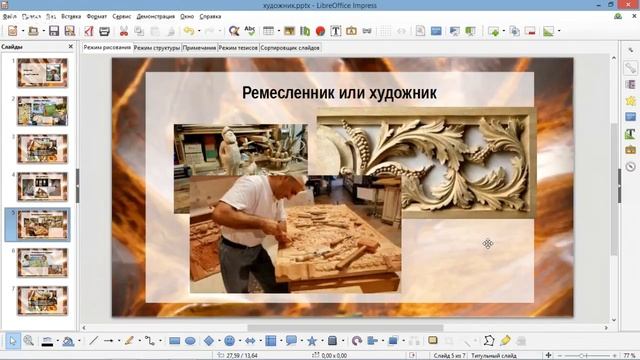The image size is (640, 360).
Task: Expand line color dropdown arrow
Action: 57,340
